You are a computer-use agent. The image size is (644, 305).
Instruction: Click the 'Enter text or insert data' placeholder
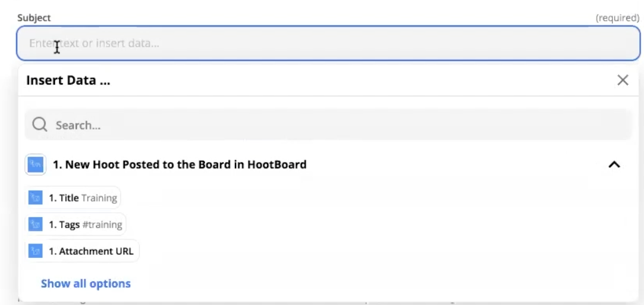point(95,43)
